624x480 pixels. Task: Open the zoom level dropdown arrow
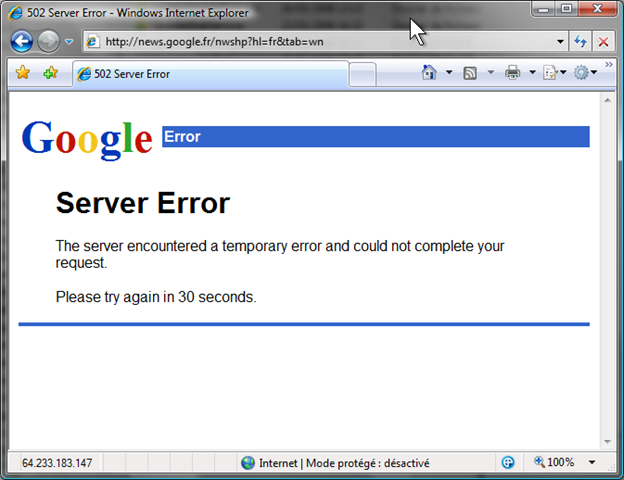(592, 462)
